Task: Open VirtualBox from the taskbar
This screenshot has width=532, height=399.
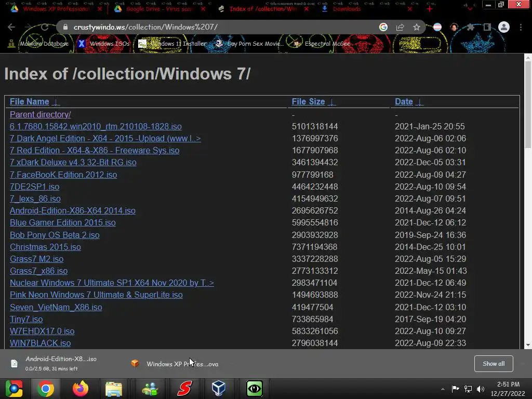Action: click(219, 389)
